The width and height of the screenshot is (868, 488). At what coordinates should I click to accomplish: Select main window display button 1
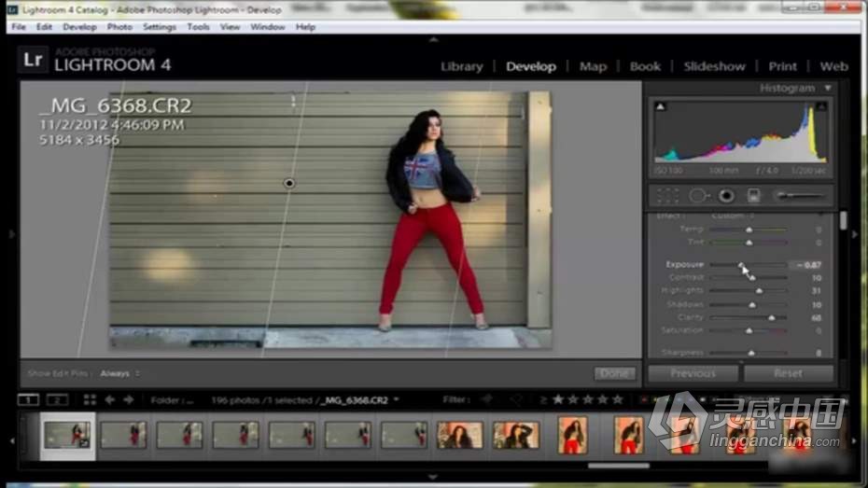click(28, 399)
